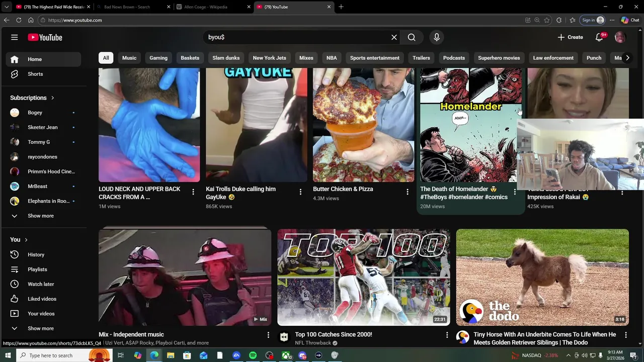Image resolution: width=644 pixels, height=362 pixels.
Task: Open the Butter Chicken & Pizza short
Action: click(364, 125)
